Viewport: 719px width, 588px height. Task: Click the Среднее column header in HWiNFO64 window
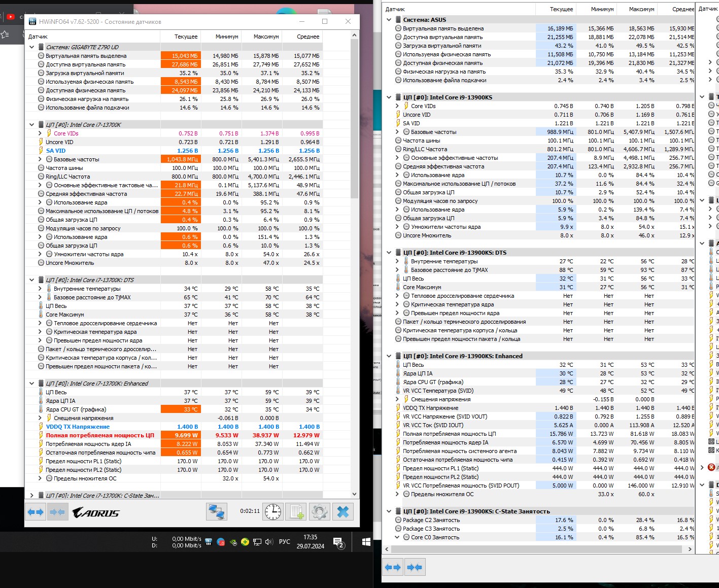[x=302, y=37]
